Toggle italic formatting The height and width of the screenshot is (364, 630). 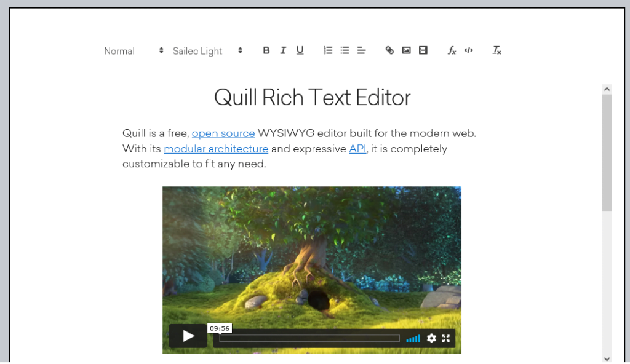coord(283,50)
